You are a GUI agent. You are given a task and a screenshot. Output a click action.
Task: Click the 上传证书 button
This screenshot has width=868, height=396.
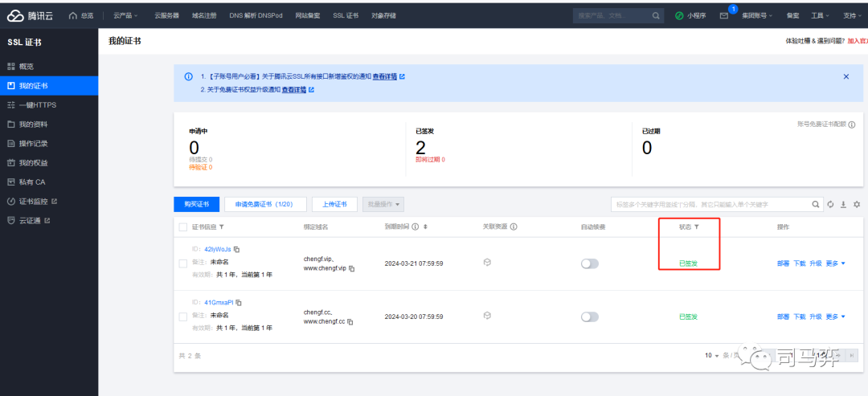click(335, 204)
